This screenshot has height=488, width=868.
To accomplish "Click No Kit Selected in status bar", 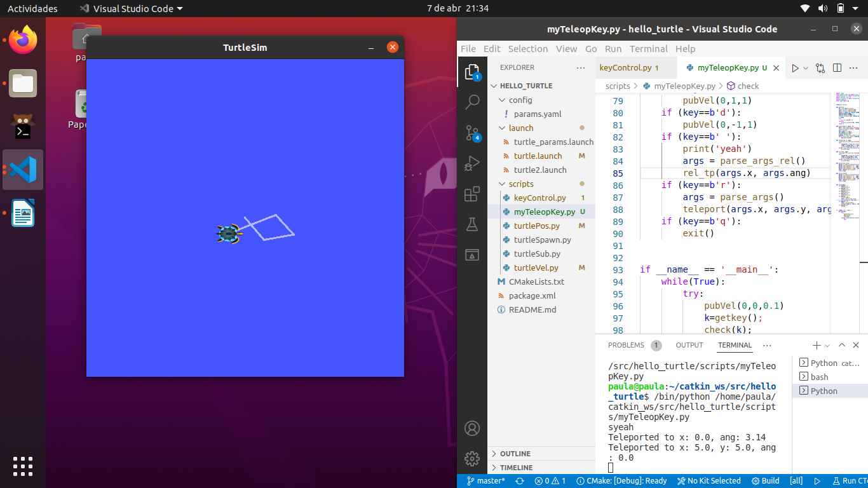I will [x=709, y=481].
